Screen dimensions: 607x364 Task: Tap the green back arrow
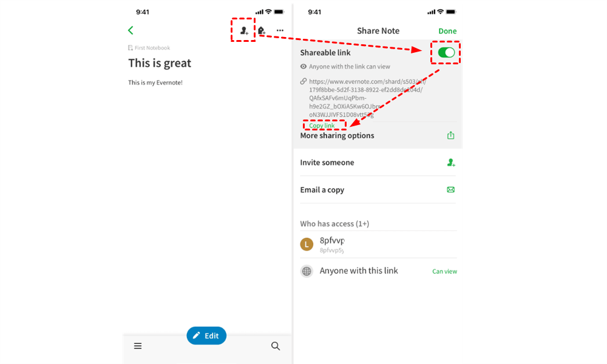[131, 30]
